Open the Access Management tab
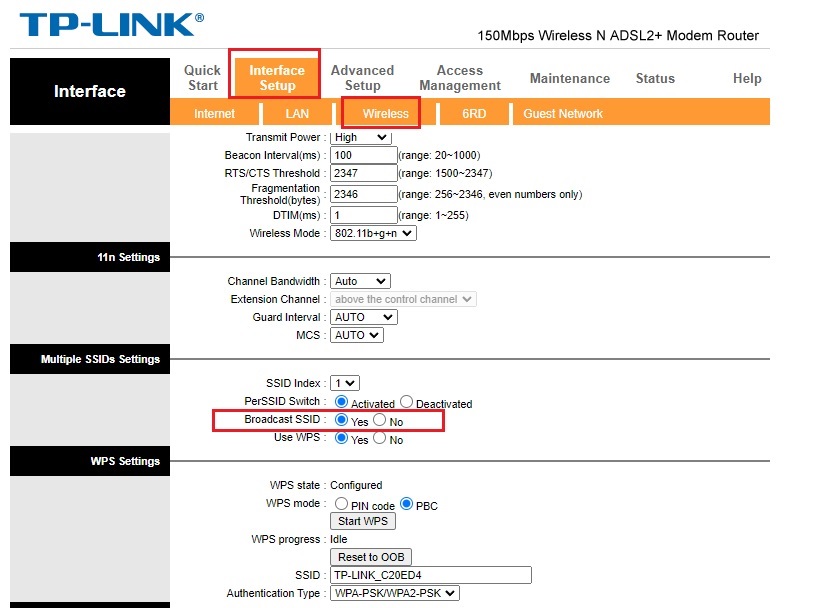Viewport: 818px width, 608px height. coord(460,78)
